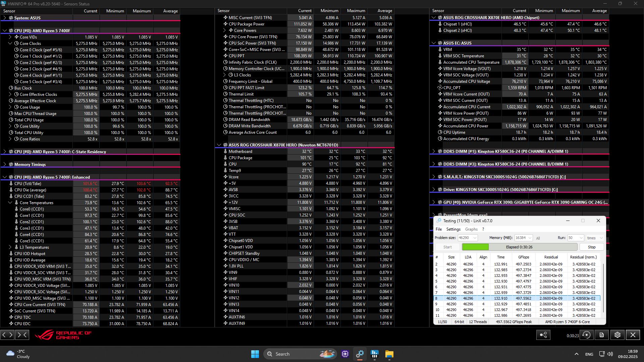Click the All memory link in LinX
This screenshot has width=644, height=362.
coord(538,238)
